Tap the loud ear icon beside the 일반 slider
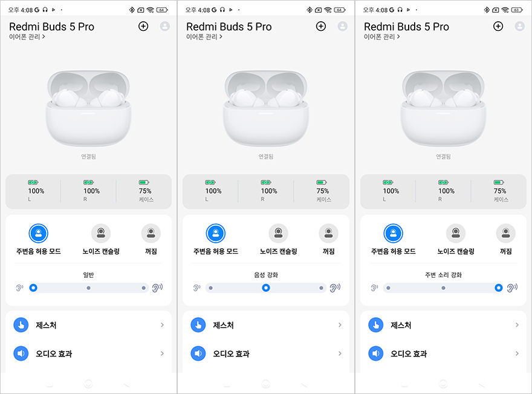Viewport: 532px width, 394px height. [157, 287]
